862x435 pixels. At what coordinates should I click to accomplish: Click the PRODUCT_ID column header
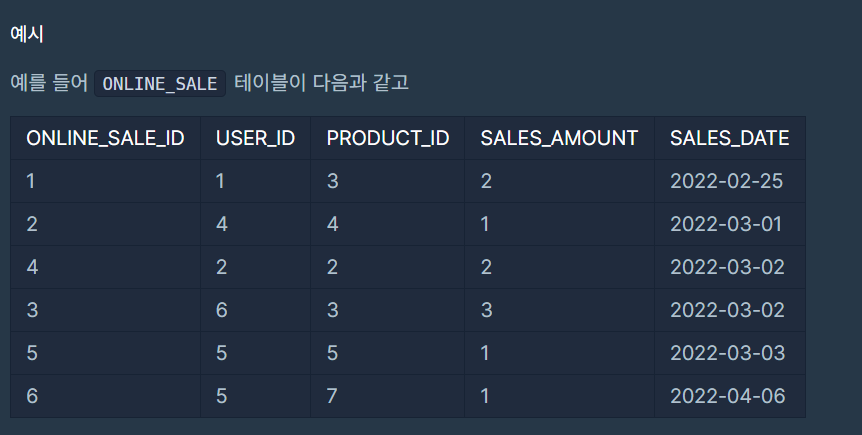point(388,138)
